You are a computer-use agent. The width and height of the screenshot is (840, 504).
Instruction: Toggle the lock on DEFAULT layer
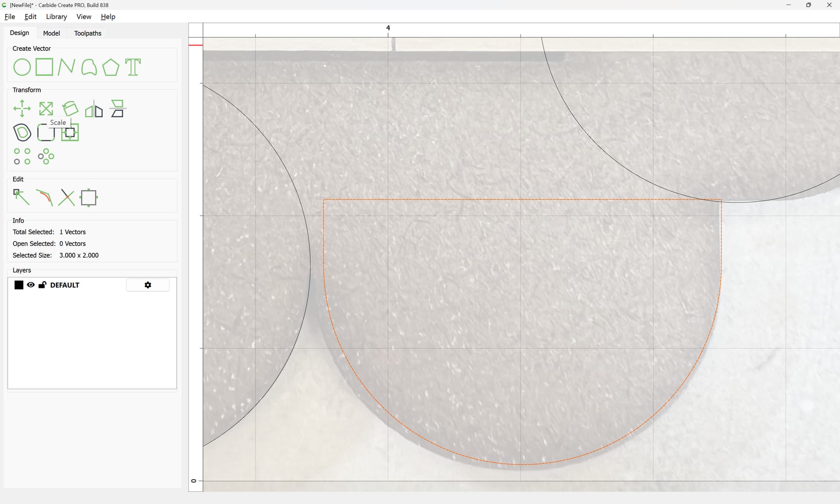coord(42,285)
